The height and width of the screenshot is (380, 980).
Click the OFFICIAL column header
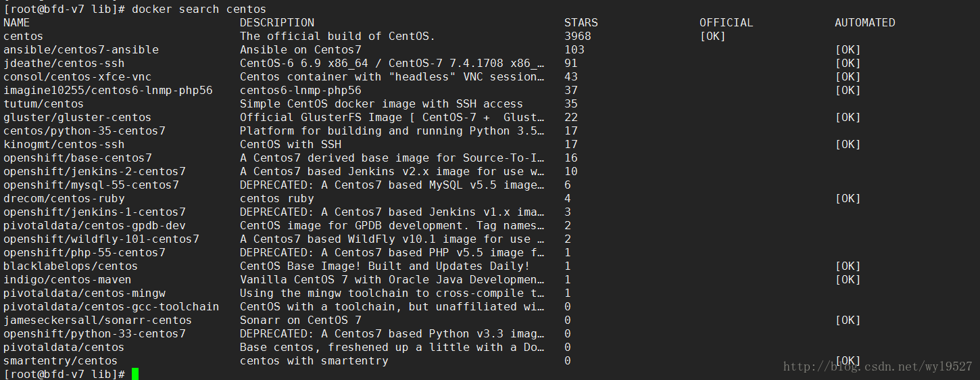click(726, 22)
